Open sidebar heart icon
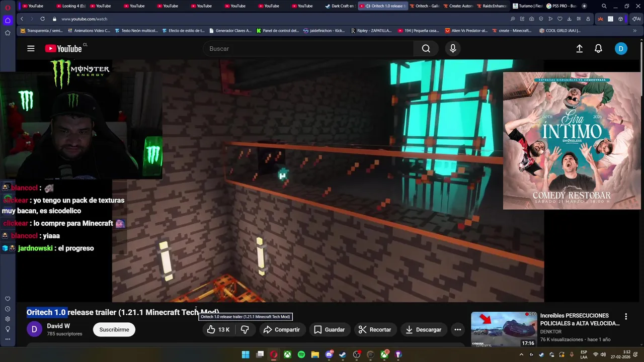The image size is (644, 362). click(x=8, y=299)
